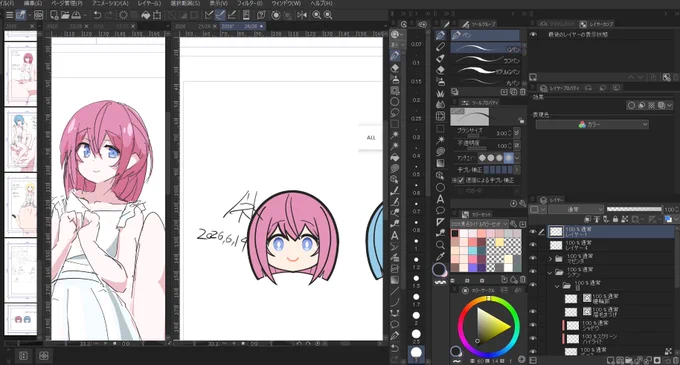Select the Text tool letter A in left palette
Screen dimensions: 680x365
[x=395, y=235]
